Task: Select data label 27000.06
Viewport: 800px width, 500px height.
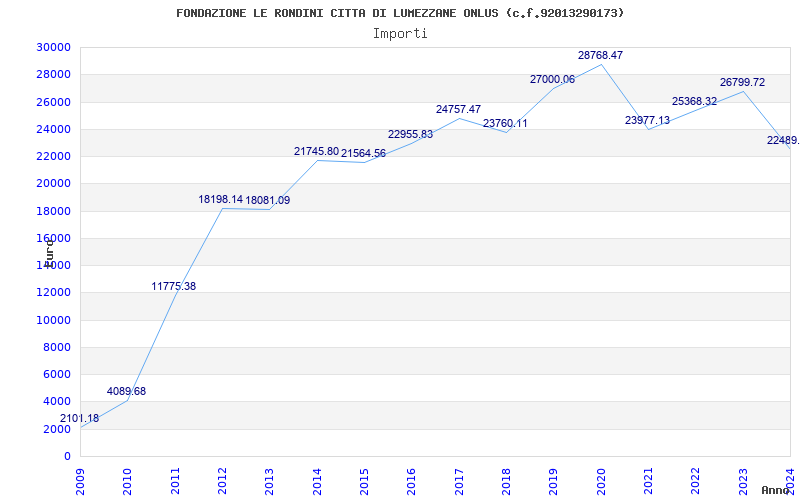Action: pos(552,79)
